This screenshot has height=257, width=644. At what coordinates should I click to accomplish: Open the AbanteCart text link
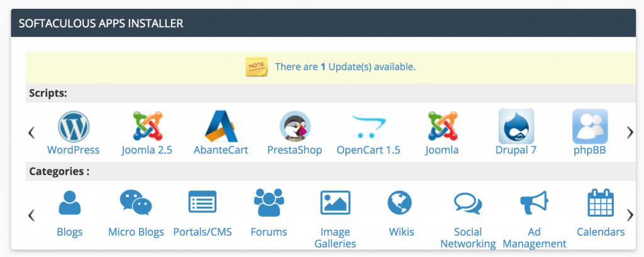point(221,150)
